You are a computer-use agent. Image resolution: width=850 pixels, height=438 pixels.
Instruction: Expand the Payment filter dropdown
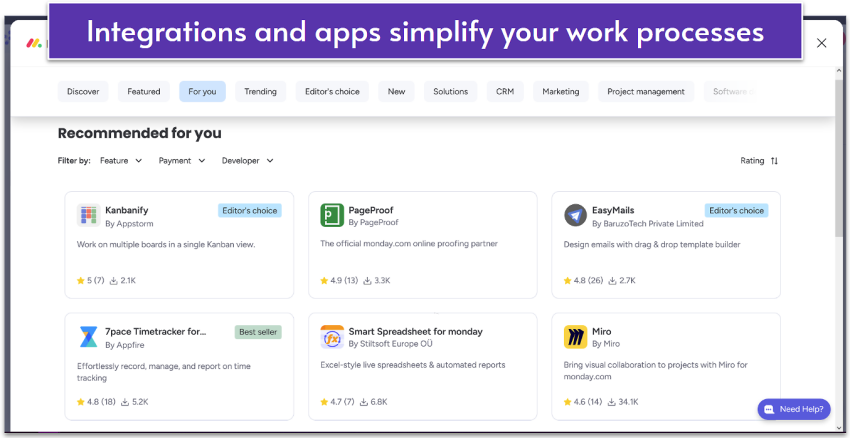tap(182, 161)
